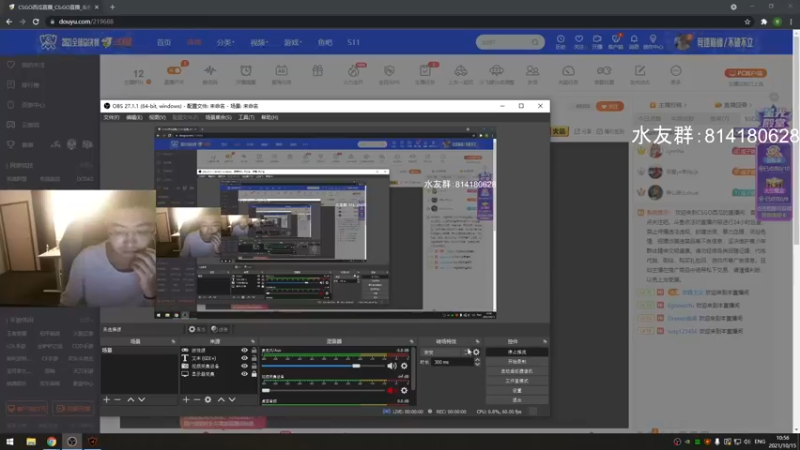
Task: Toggle visibility of the game capture source
Action: (x=244, y=351)
